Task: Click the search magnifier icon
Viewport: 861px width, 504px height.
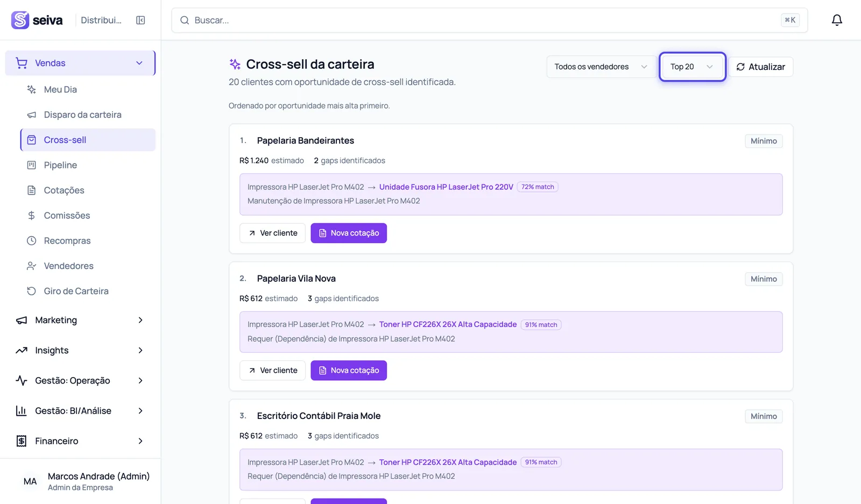Action: pyautogui.click(x=185, y=20)
